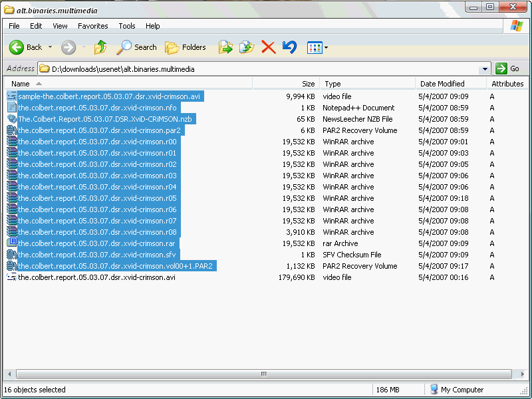Open the View menu
Screen dimensions: 532x399
pos(60,26)
